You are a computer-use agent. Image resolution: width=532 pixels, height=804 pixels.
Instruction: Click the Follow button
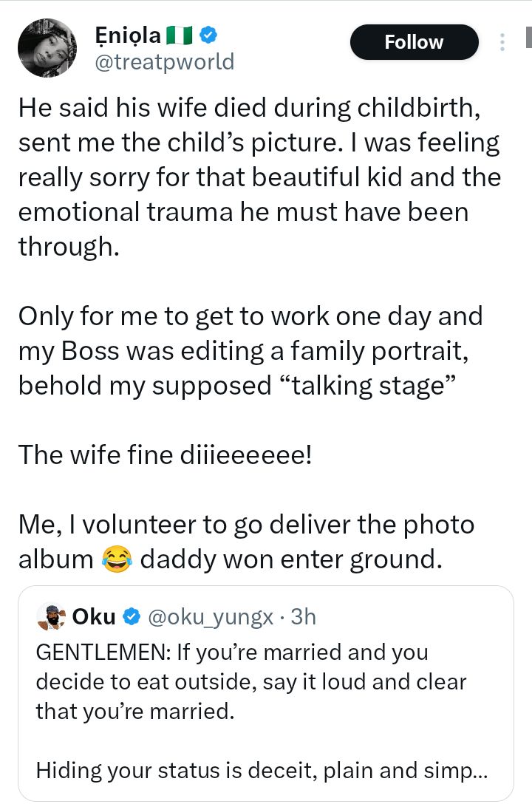(x=414, y=42)
